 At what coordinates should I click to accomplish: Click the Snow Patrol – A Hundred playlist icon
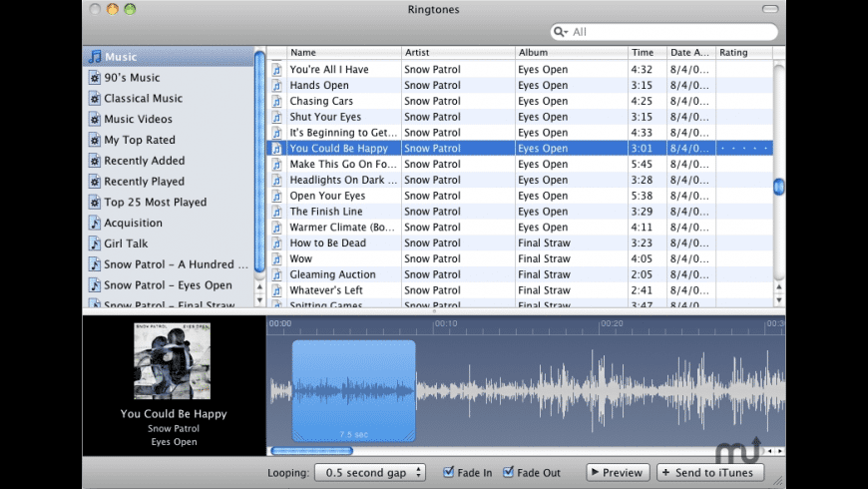click(x=95, y=264)
